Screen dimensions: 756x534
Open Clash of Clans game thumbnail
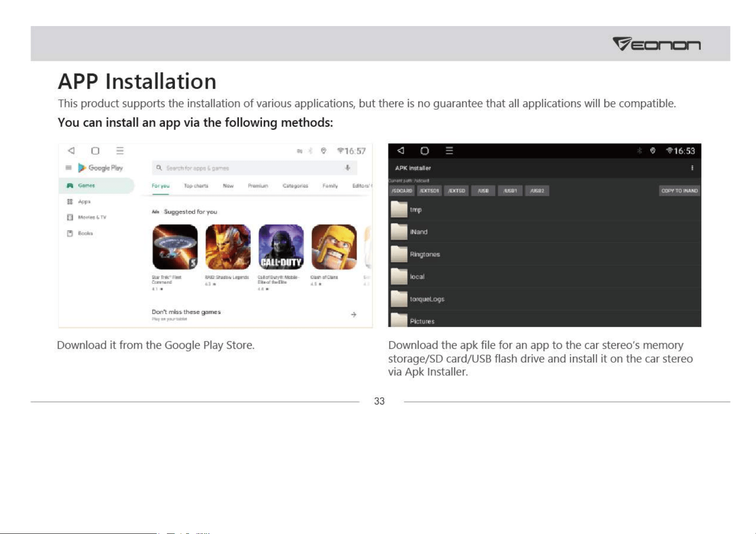pos(334,247)
